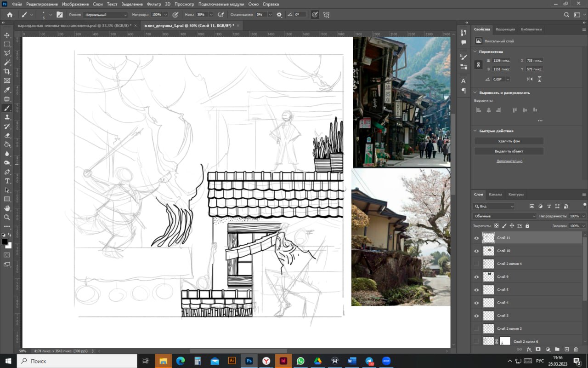This screenshot has width=588, height=368.
Task: Pick the Eraser tool
Action: click(7, 135)
